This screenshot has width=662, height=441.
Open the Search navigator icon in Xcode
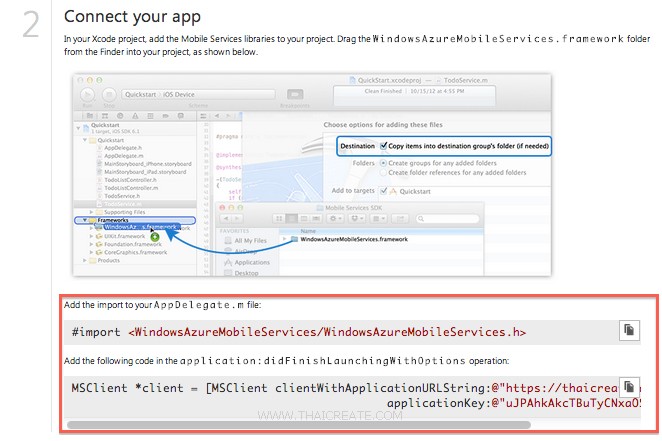point(120,116)
